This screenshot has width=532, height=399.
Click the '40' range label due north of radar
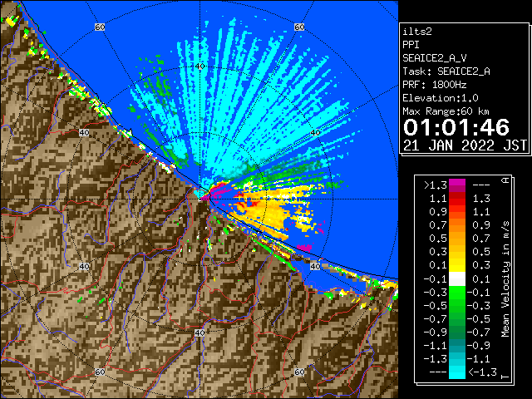coord(199,66)
